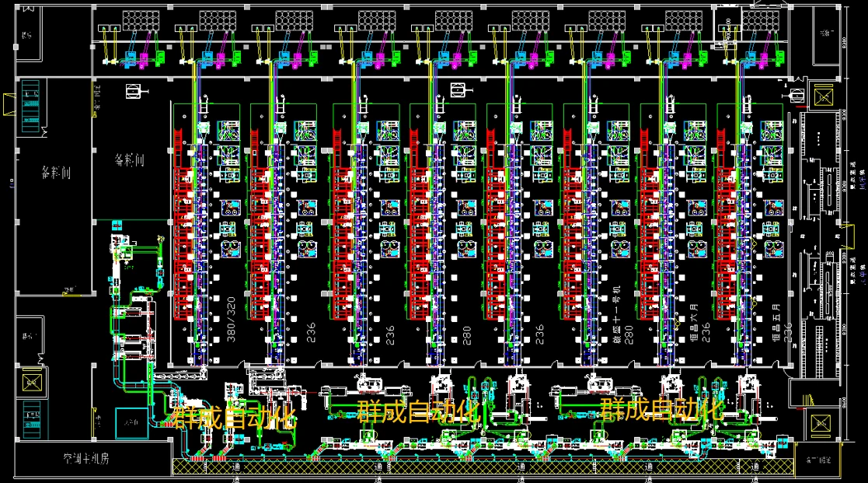The width and height of the screenshot is (868, 483).
Task: Select the 236 number next to 恒昌六月
Action: tap(706, 332)
